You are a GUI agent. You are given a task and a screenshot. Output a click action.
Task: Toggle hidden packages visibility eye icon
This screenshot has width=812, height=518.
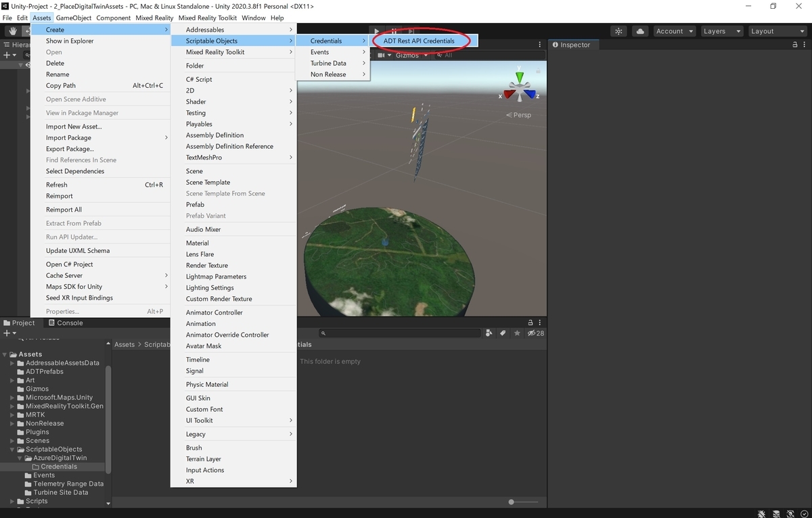[x=536, y=333]
